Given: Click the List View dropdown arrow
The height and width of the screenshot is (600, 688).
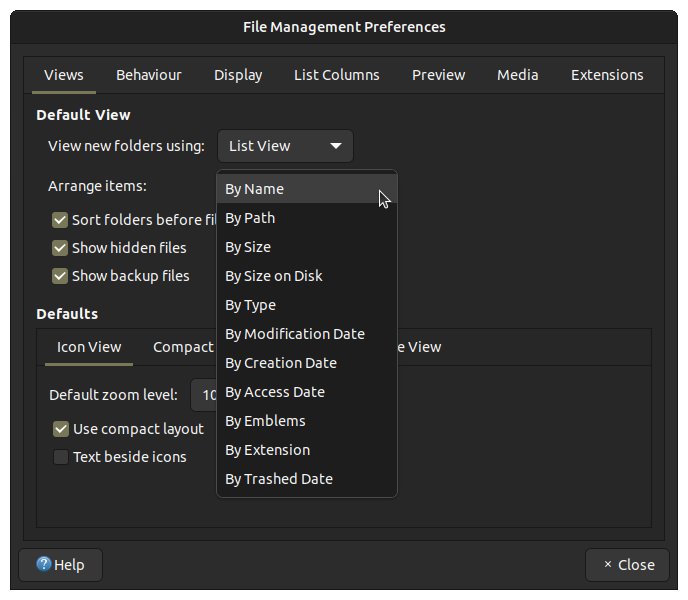Looking at the screenshot, I should click(336, 146).
